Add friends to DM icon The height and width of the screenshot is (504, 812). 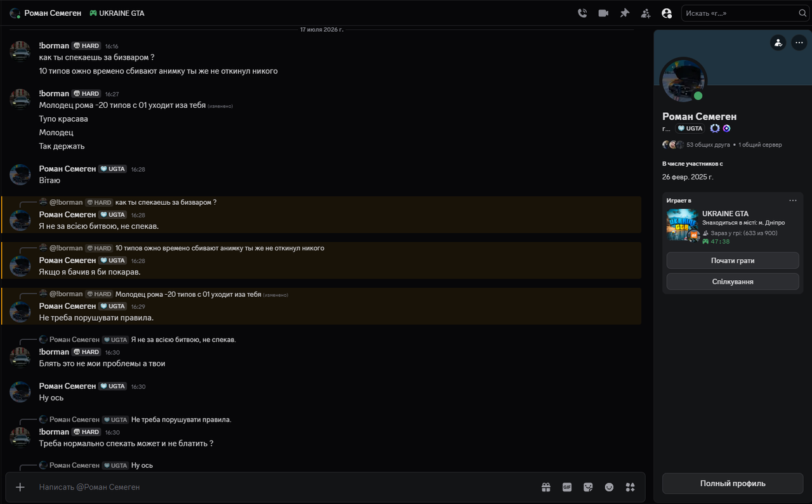click(x=646, y=13)
